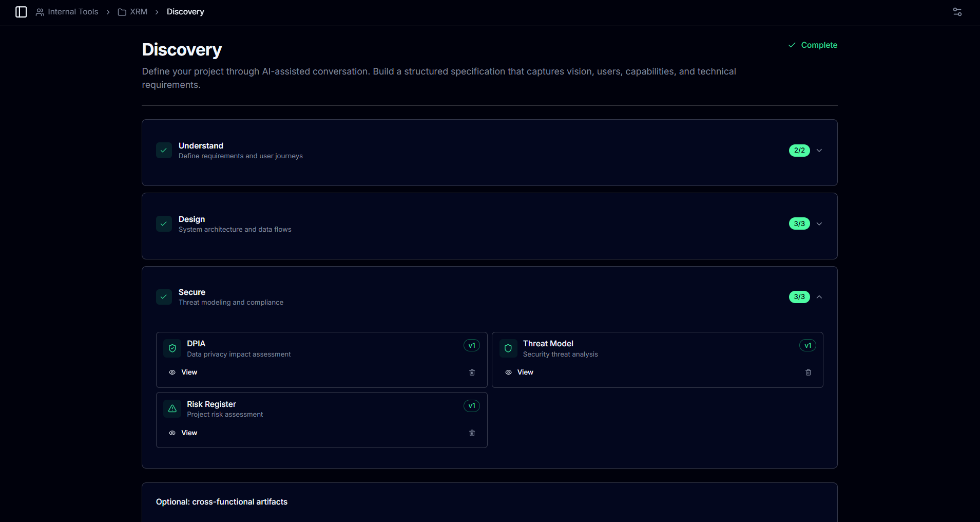Click the XRM folder icon in breadcrumb
Viewport: 980px width, 522px height.
coord(122,12)
